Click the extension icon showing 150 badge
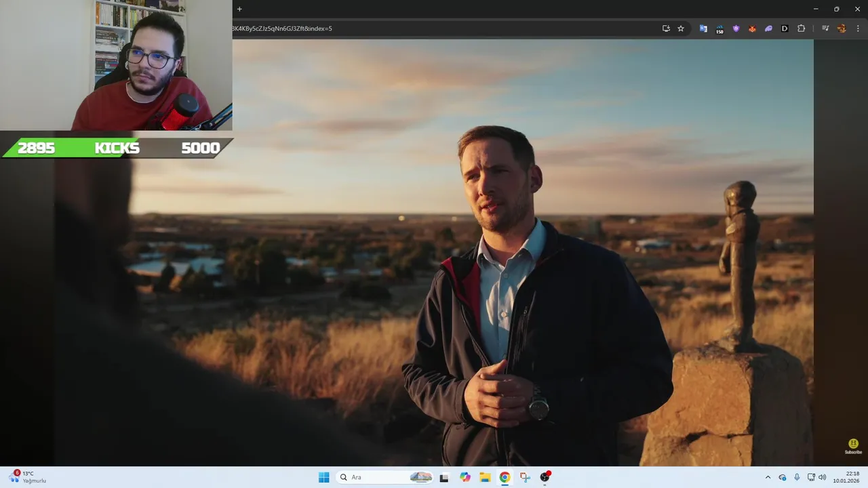 [719, 29]
